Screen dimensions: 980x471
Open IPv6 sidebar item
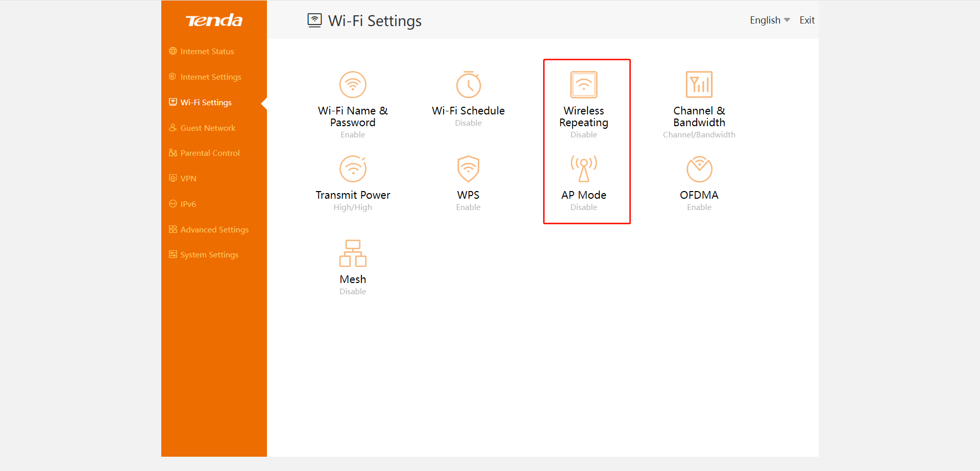[188, 204]
